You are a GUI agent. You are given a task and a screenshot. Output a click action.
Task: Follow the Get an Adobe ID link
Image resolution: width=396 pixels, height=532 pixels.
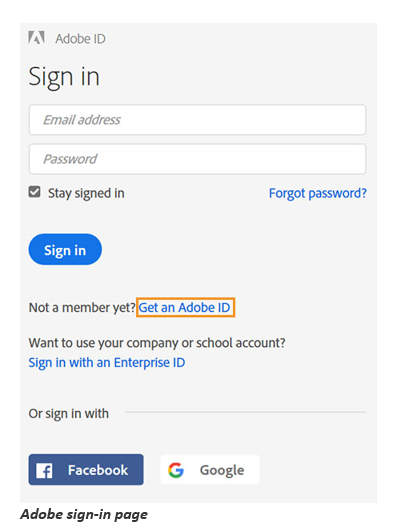coord(185,307)
